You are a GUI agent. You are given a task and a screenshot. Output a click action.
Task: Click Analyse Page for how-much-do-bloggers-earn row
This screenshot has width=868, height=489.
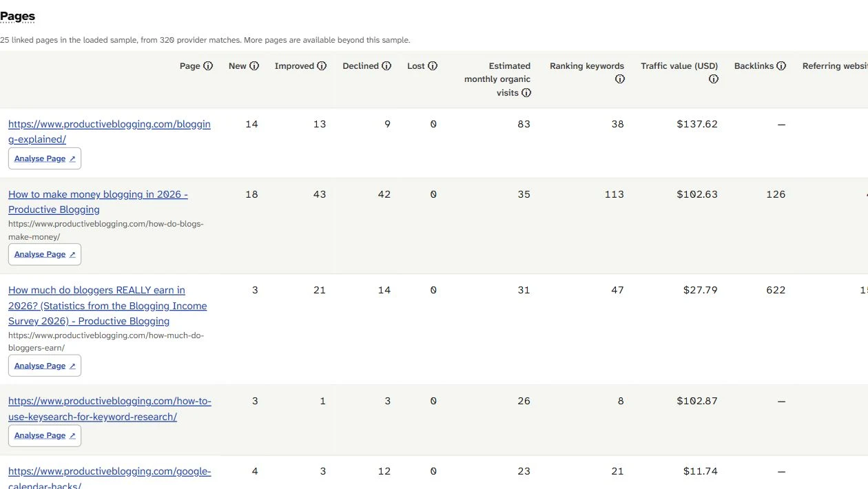click(x=45, y=366)
